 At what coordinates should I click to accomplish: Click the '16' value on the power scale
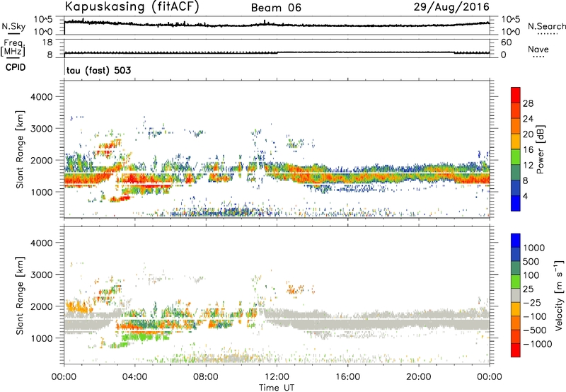click(x=528, y=150)
